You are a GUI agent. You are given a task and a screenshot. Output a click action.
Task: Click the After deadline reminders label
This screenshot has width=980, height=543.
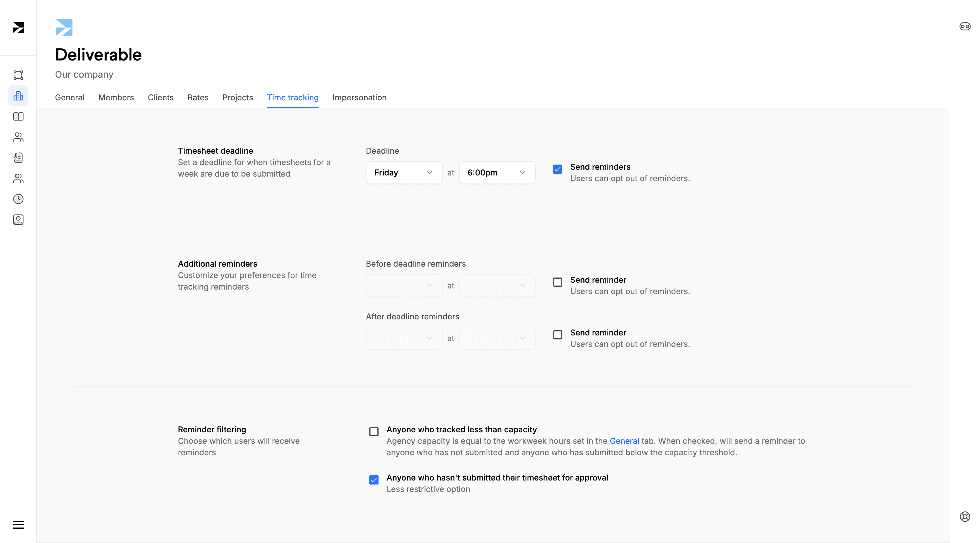[412, 317]
